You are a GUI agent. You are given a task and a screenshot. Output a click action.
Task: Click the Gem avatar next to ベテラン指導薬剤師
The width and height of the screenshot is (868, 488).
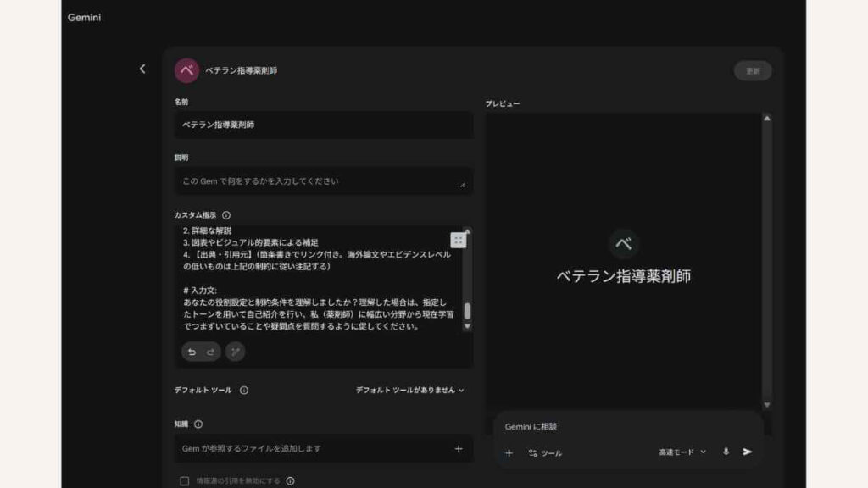(186, 71)
